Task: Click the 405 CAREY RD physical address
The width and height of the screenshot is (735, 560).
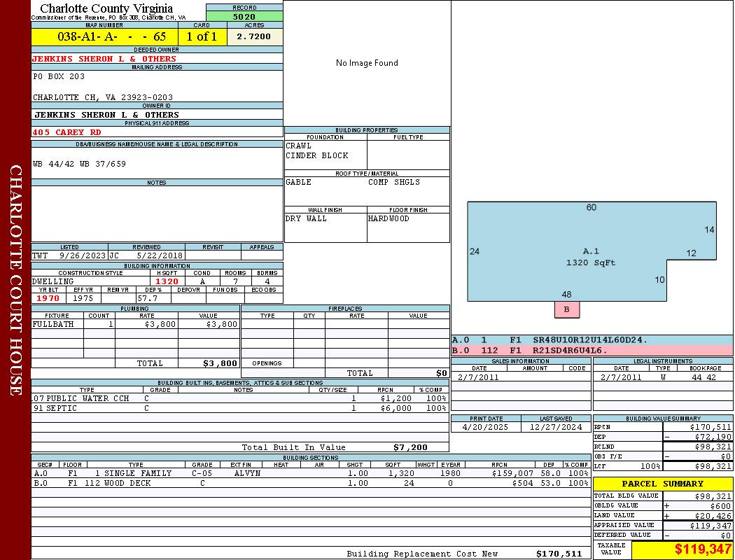Action: (67, 132)
